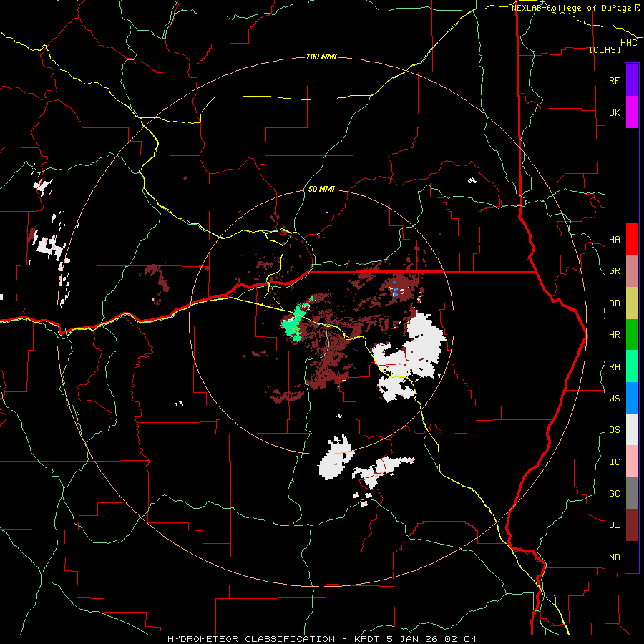Click the UK magenta legend swatch
This screenshot has width=644, height=644.
(x=632, y=112)
